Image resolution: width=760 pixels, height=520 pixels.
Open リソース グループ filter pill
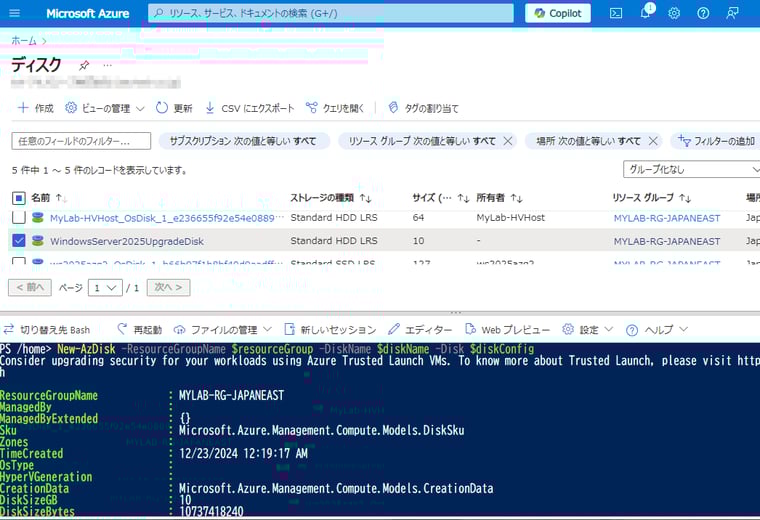422,141
